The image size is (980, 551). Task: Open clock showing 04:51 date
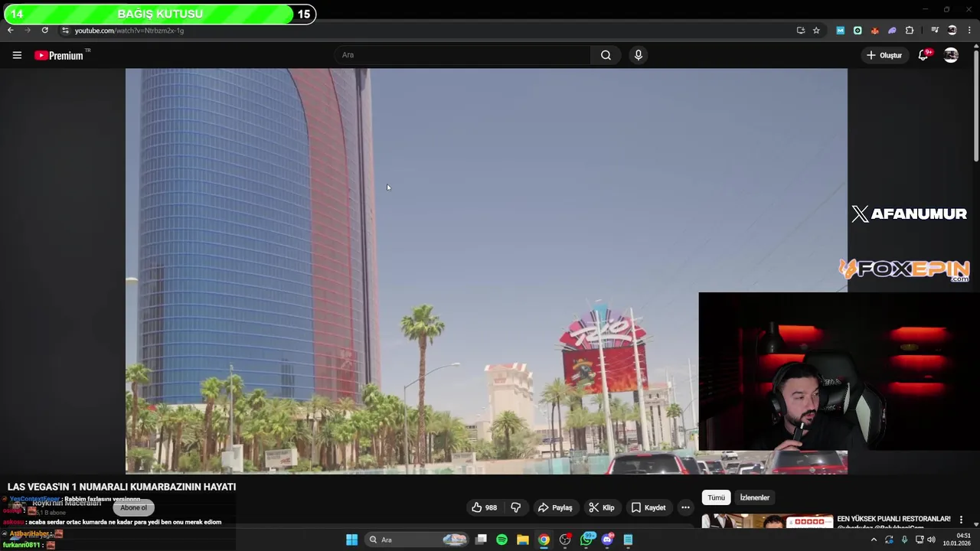pos(958,540)
